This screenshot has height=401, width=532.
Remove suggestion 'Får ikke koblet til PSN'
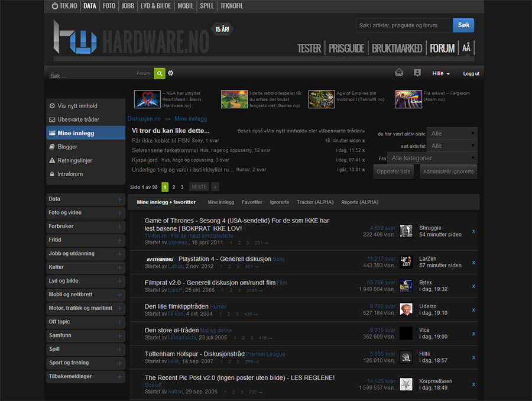tap(364, 141)
